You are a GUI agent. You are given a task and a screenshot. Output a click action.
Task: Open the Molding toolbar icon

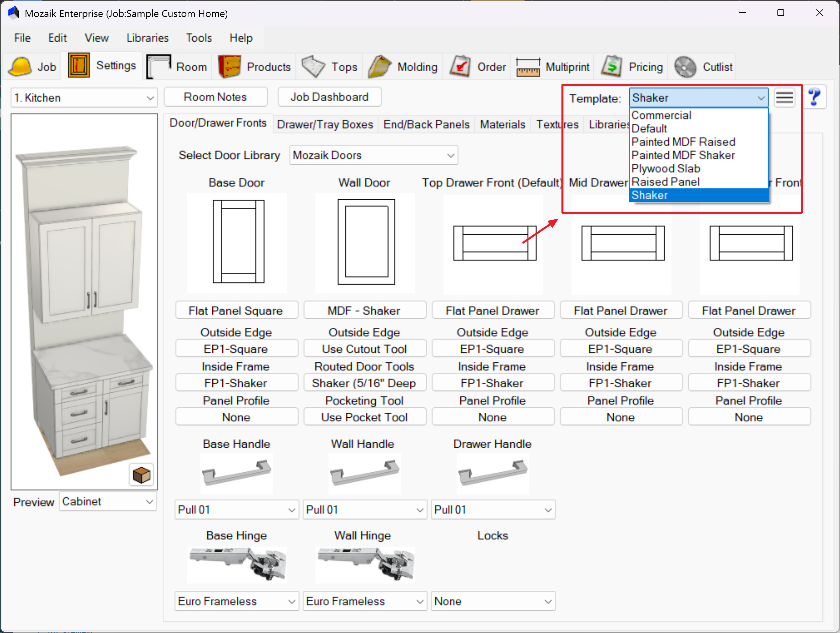[380, 67]
